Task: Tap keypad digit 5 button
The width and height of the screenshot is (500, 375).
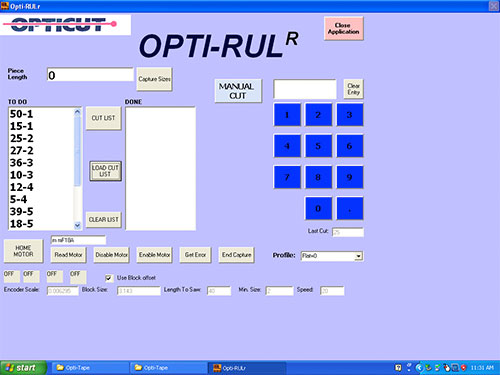Action: (x=318, y=146)
